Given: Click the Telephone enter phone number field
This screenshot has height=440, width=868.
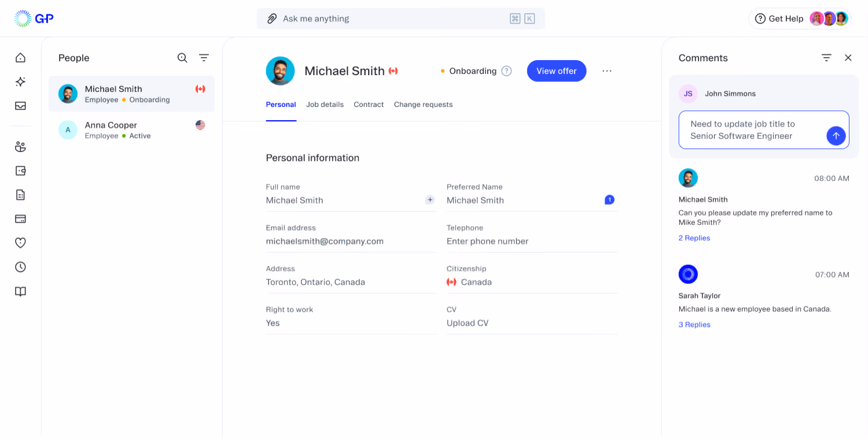Looking at the screenshot, I should pos(532,241).
